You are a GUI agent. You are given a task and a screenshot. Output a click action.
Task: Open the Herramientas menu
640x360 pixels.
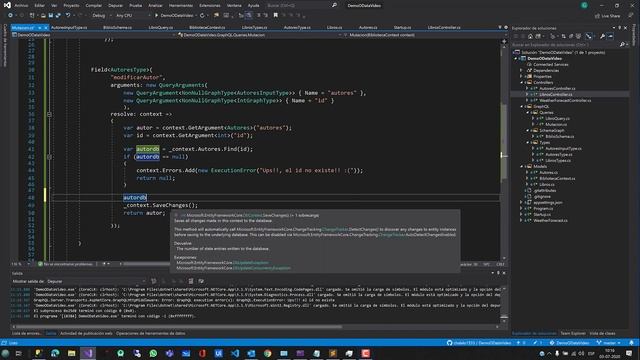tap(181, 5)
